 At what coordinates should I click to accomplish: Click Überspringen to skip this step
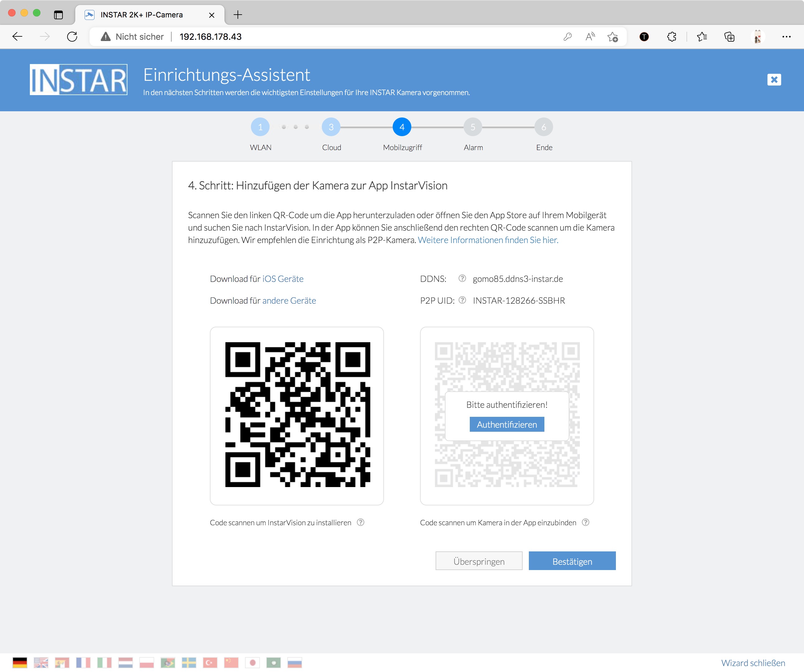(x=478, y=561)
